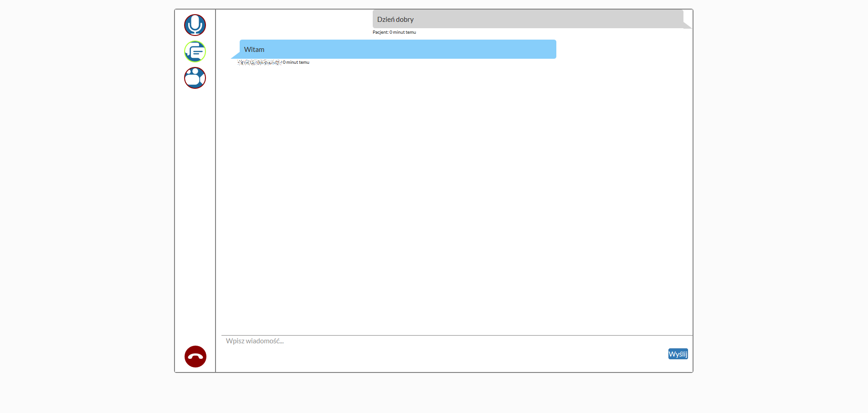Click the blurred sender name under Witam
Screen dimensions: 868x413
point(259,62)
